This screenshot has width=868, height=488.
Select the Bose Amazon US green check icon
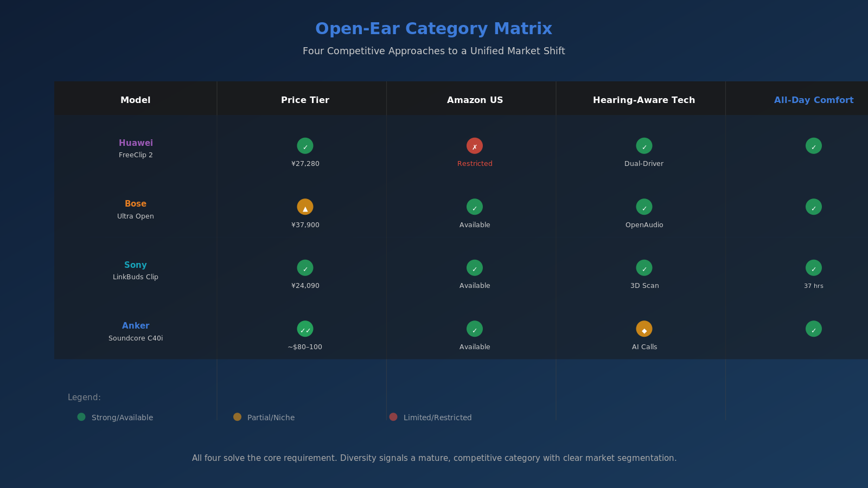tap(475, 207)
